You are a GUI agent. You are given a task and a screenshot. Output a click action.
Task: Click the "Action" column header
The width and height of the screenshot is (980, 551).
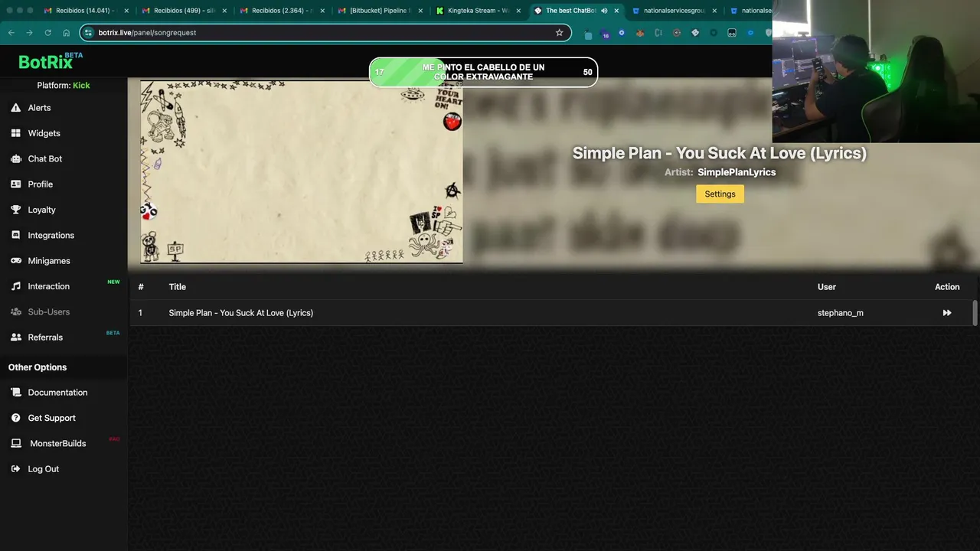[x=947, y=287]
